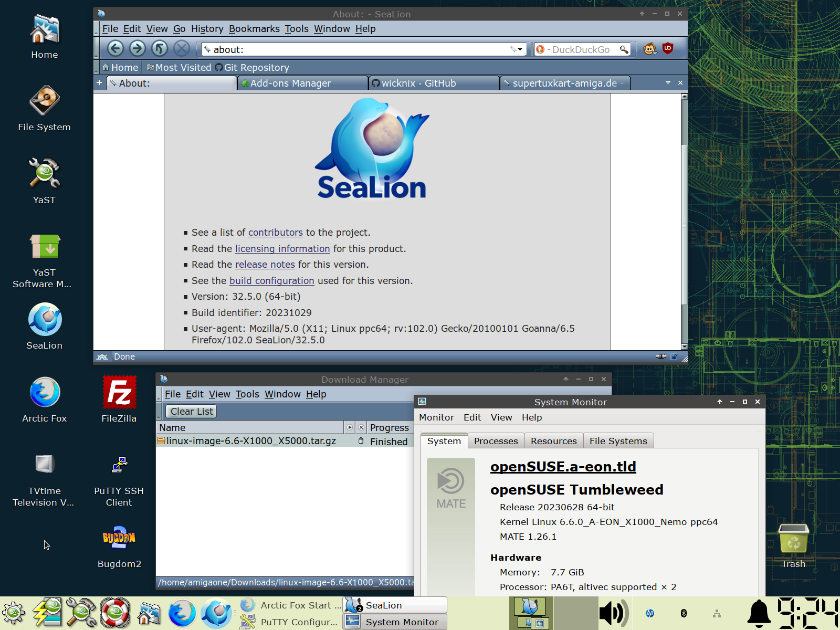This screenshot has height=630, width=840.
Task: Click the HP tray icon
Action: (x=650, y=613)
